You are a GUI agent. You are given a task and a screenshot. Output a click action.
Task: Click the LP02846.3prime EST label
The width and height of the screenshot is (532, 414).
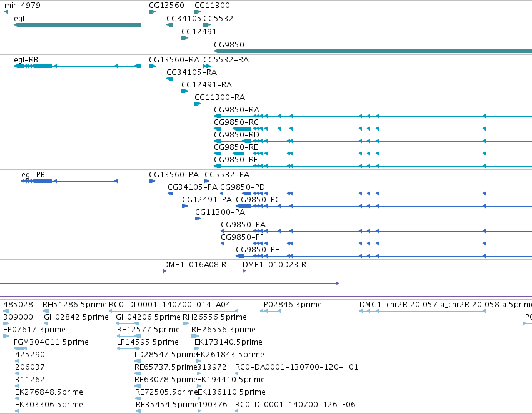(x=291, y=305)
